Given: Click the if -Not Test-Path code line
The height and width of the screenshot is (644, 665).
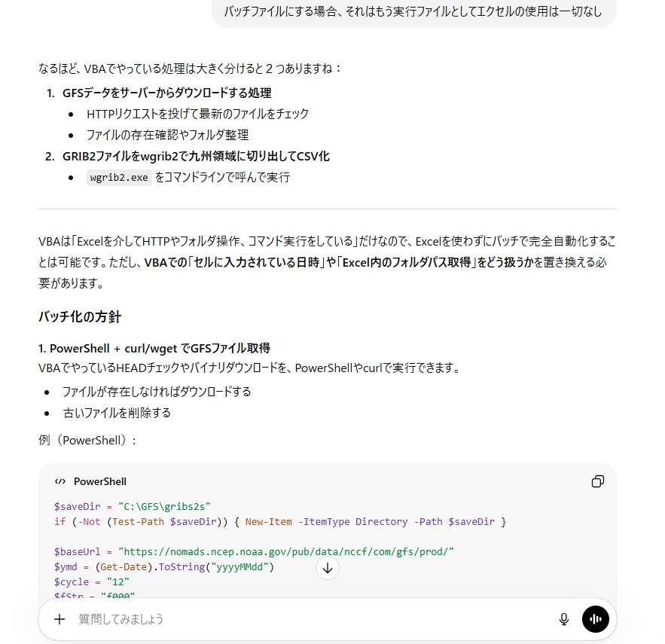Looking at the screenshot, I should 280,522.
